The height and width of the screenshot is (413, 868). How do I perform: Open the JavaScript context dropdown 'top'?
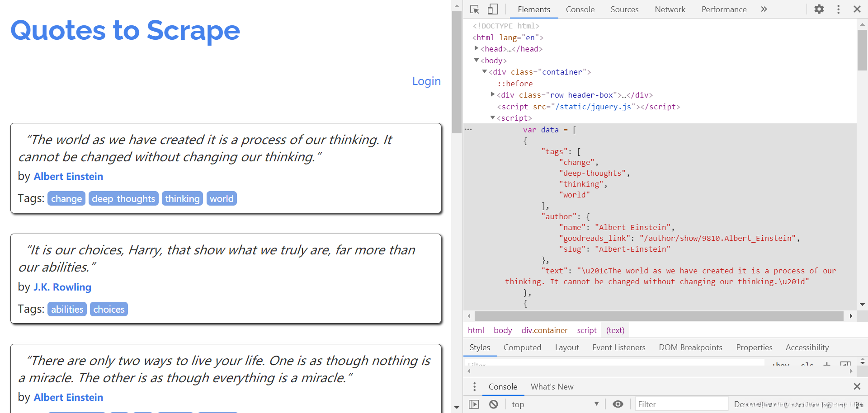pyautogui.click(x=555, y=404)
